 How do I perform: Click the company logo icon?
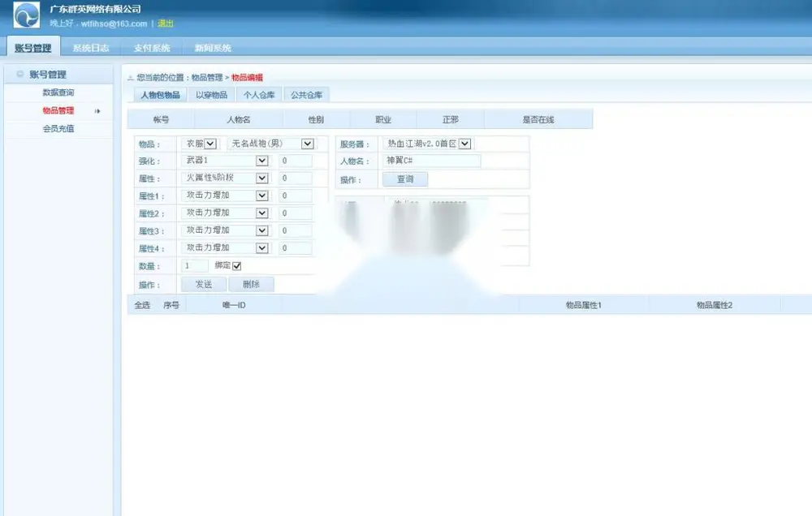(x=27, y=15)
